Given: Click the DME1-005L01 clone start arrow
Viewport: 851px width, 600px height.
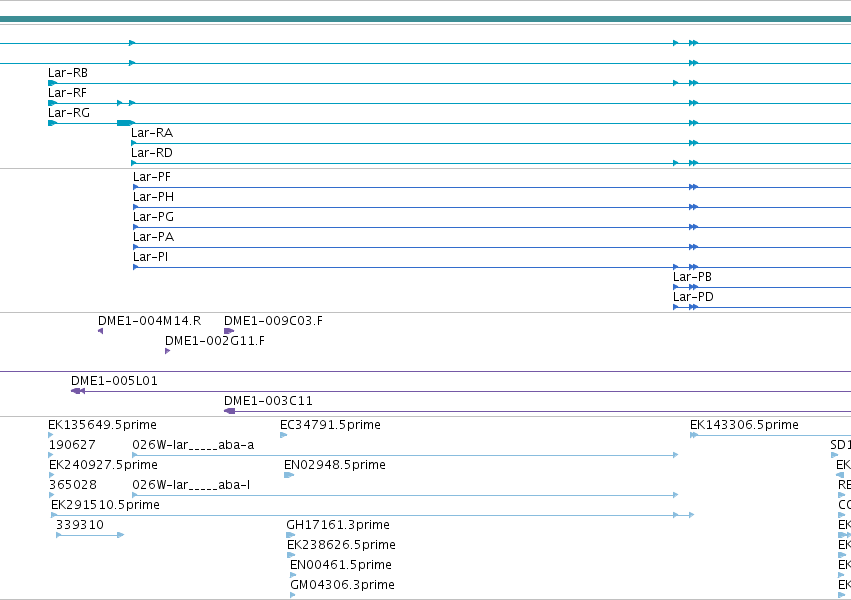Looking at the screenshot, I should coord(78,391).
